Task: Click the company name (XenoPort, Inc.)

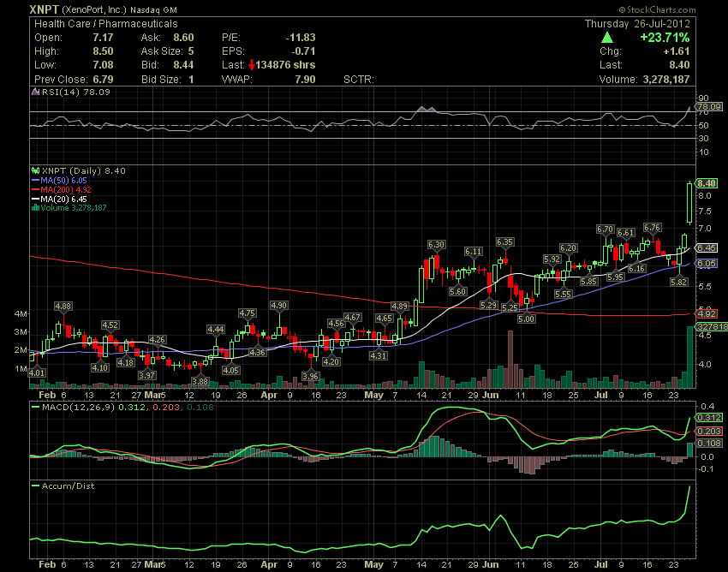Action: click(94, 9)
